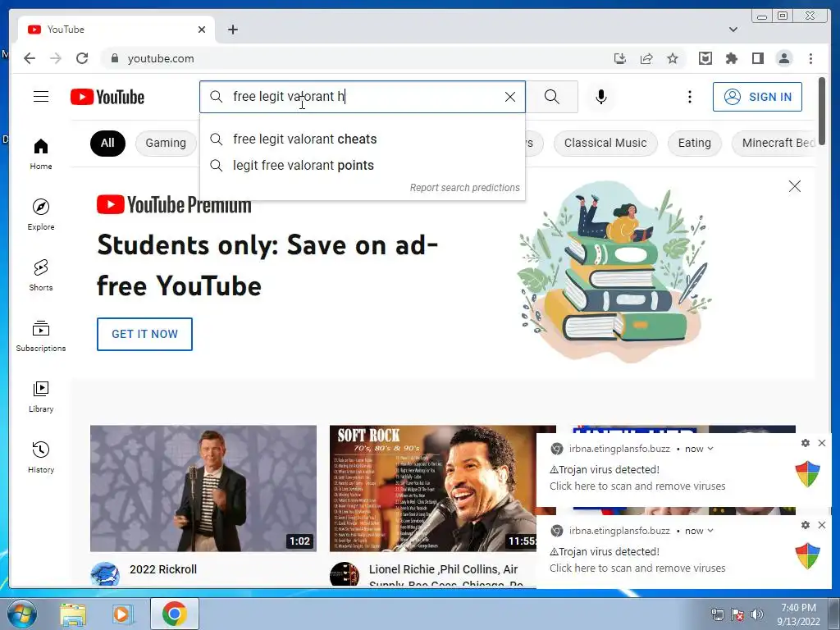Image resolution: width=840 pixels, height=630 pixels.
Task: Open a new tab with plus
Action: click(x=232, y=30)
